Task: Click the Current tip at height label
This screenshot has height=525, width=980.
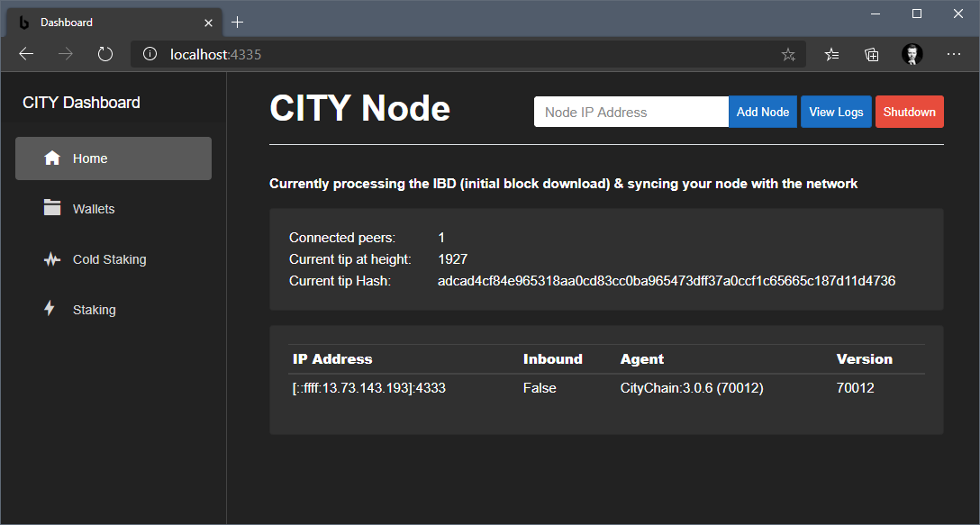Action: point(350,258)
